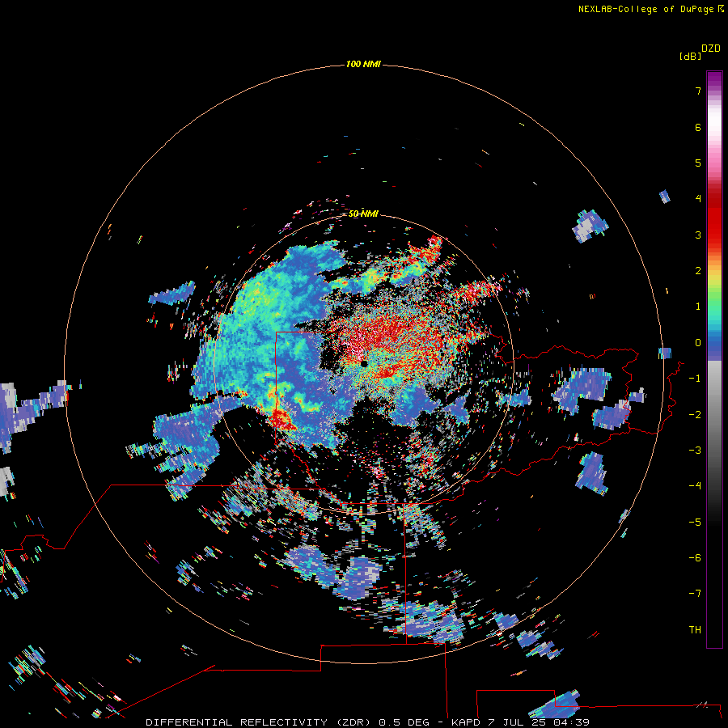Viewport: 728px width, 728px height.
Task: Click the 1 value on the color scale
Action: click(x=698, y=307)
